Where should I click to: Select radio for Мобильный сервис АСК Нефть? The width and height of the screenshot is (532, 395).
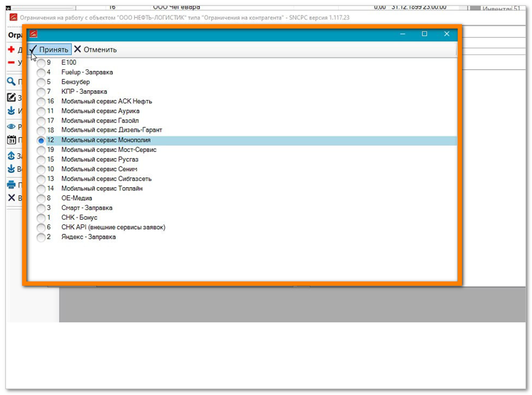point(41,101)
